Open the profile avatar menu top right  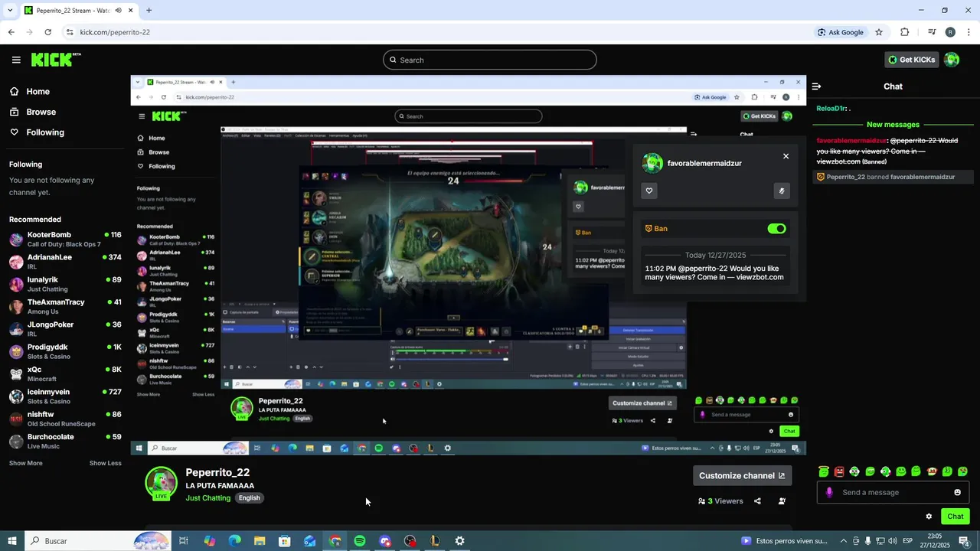(952, 60)
